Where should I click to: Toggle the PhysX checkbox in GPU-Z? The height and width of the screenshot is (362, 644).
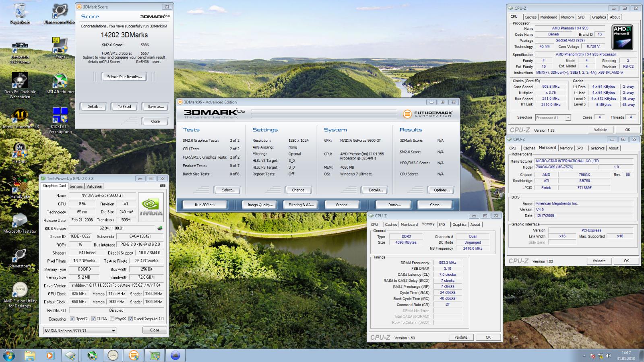112,319
